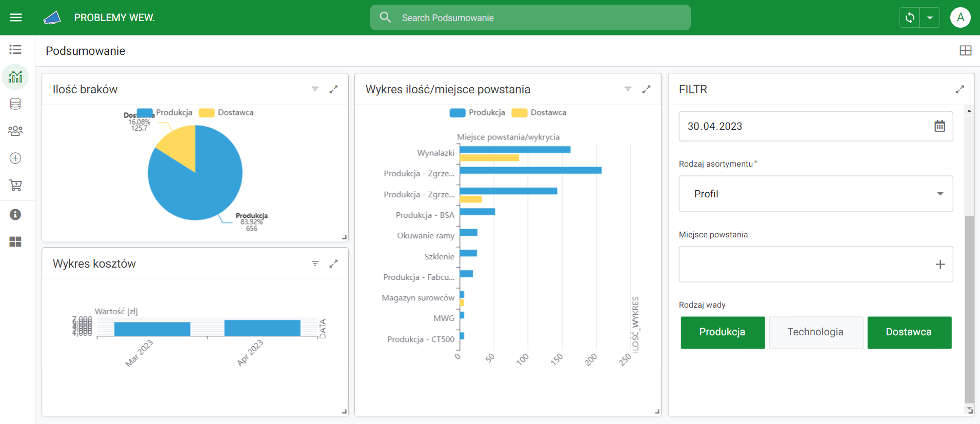The image size is (980, 424).
Task: Expand the Ilość braków chart fullscreen
Action: 333,89
